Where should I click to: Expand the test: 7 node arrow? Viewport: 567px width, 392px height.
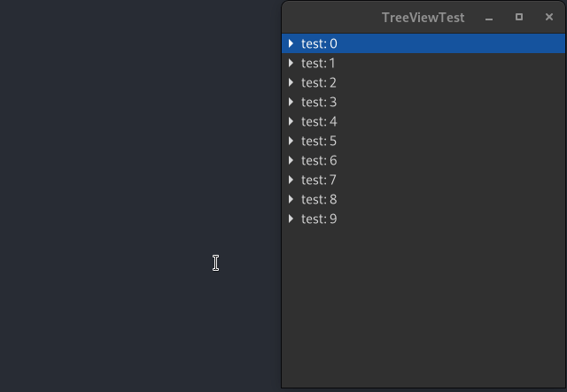pyautogui.click(x=291, y=180)
